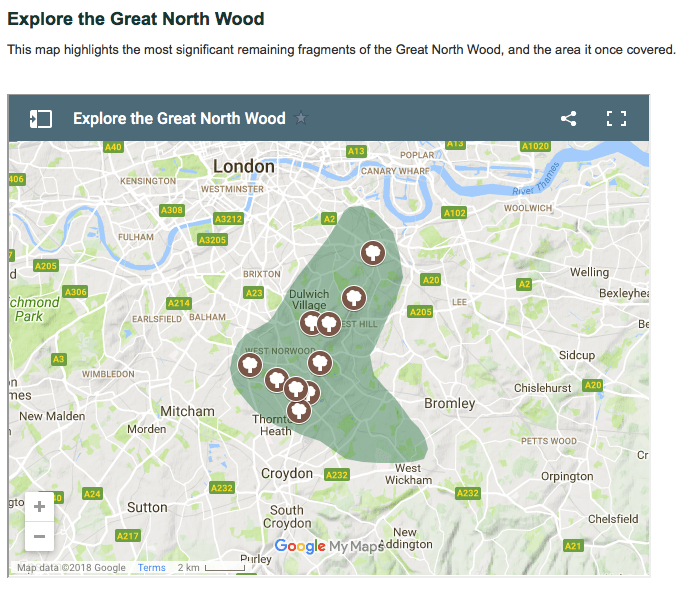The width and height of the screenshot is (683, 589).
Task: Zoom out with the minus button
Action: pyautogui.click(x=39, y=537)
